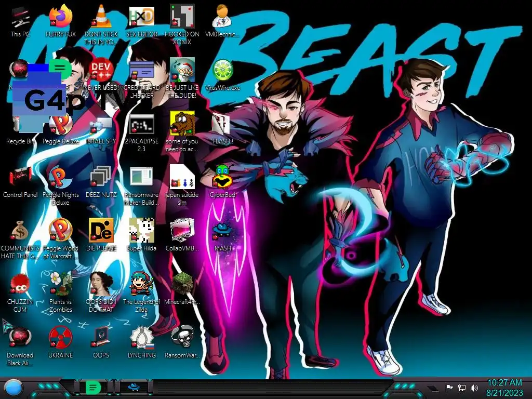Switch to the green chat app on taskbar
This screenshot has height=399, width=532.
(x=94, y=387)
